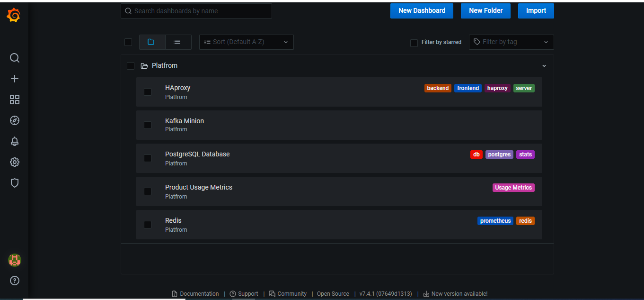Open the Filter by tag dropdown

[x=512, y=42]
